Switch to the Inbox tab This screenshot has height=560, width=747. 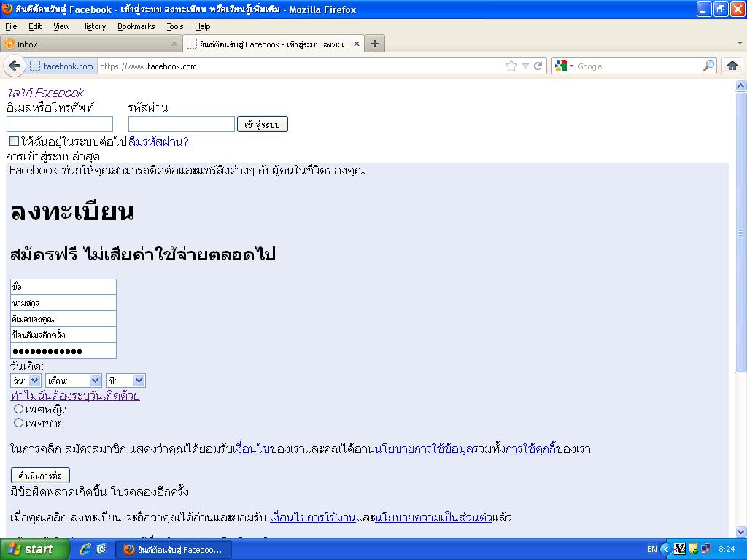[90, 44]
